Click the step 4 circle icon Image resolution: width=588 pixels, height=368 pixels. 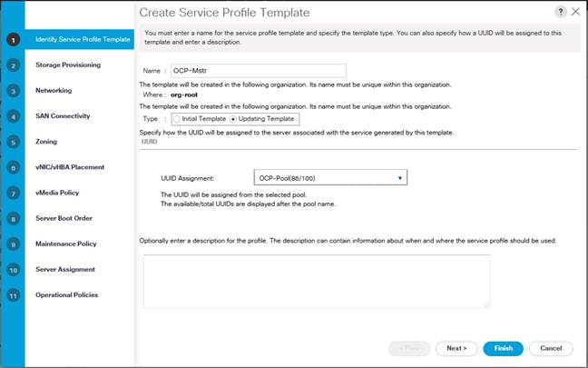[x=13, y=117]
